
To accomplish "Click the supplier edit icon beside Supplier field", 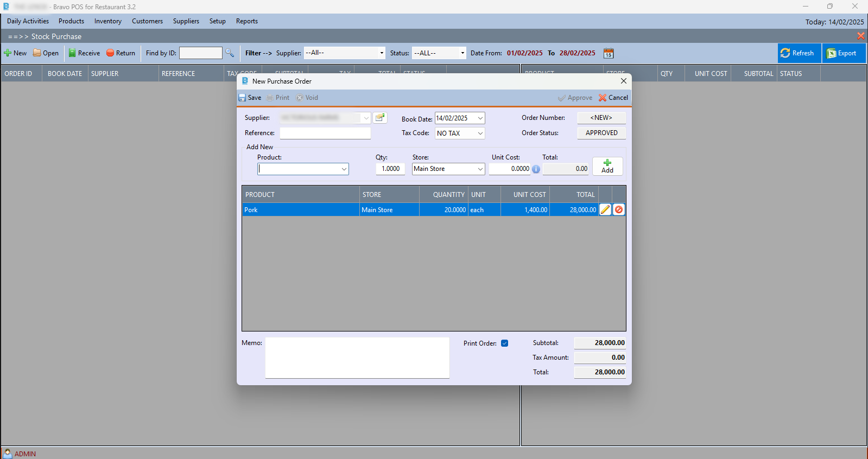I will coord(380,118).
